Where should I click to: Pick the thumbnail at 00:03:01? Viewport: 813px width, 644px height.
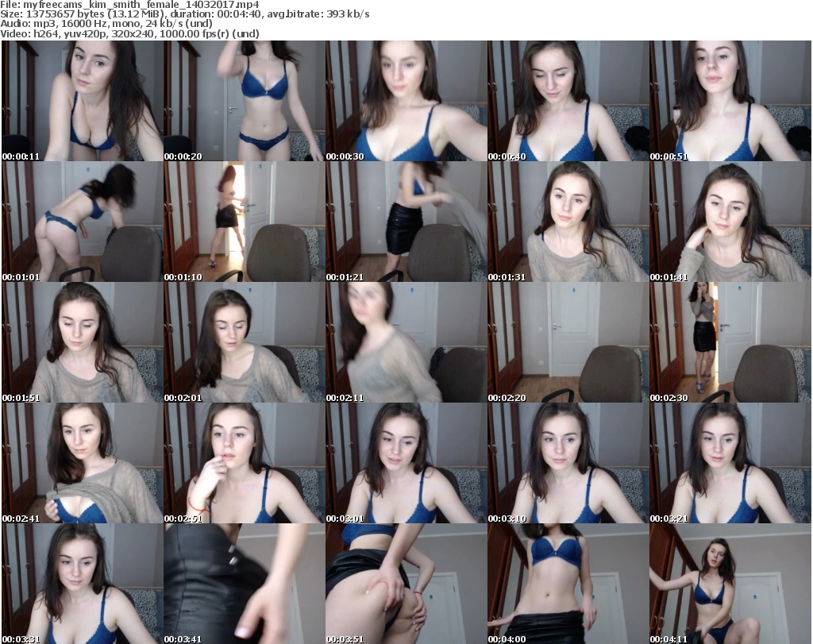coord(406,463)
